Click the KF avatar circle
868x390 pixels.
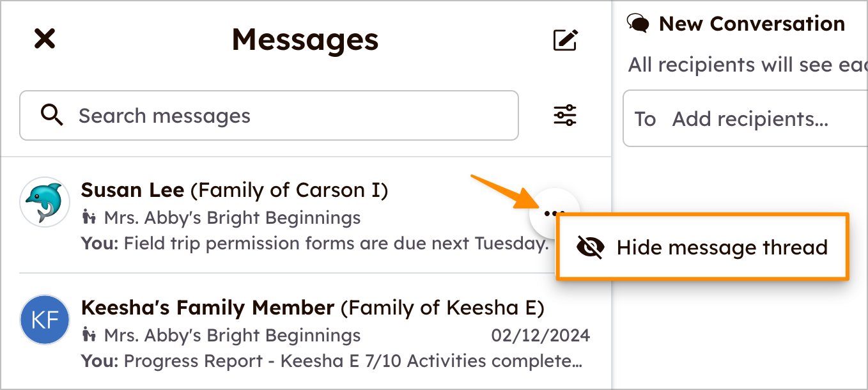(x=45, y=320)
